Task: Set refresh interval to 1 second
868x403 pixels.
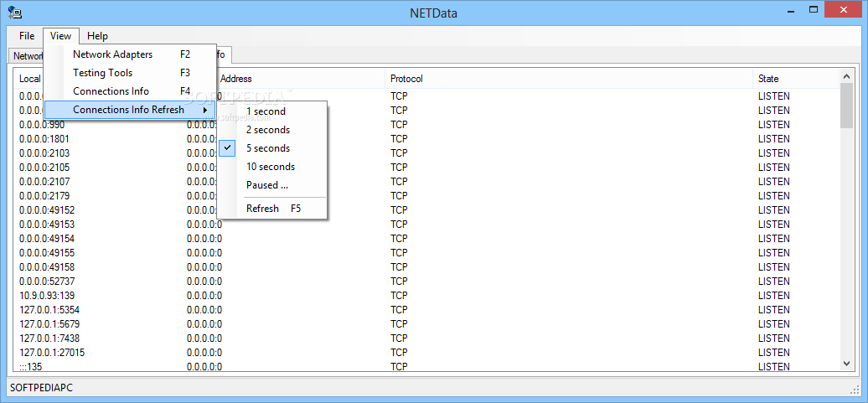Action: (272, 111)
